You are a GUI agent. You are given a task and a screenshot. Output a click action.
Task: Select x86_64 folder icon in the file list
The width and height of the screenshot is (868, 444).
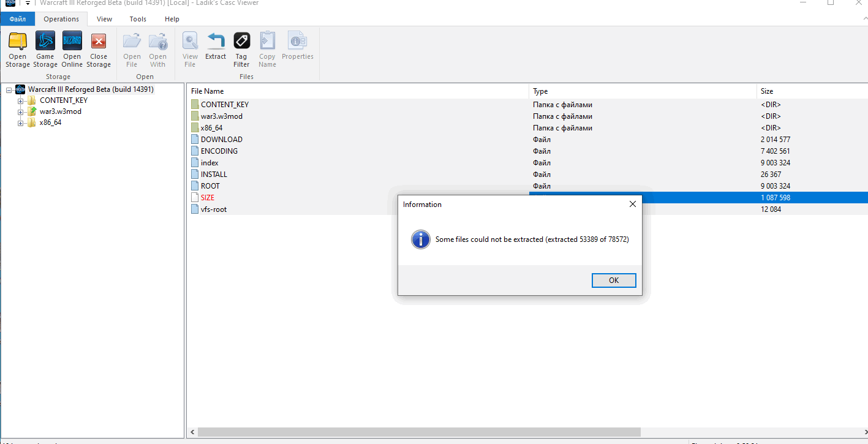coord(195,127)
